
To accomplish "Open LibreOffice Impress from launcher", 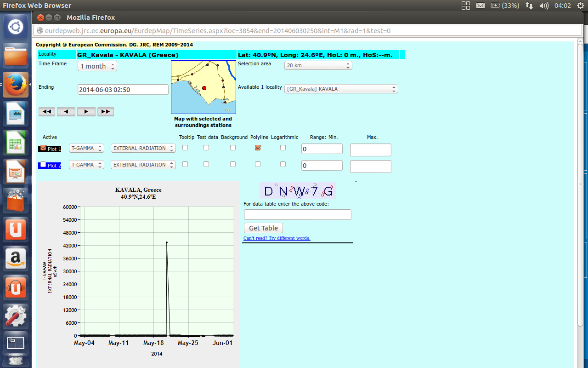I will tap(16, 172).
